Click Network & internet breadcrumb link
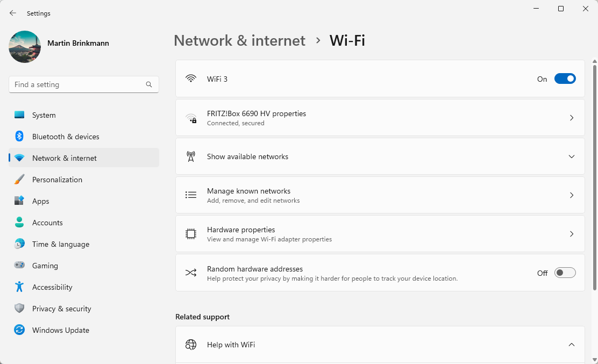This screenshot has height=364, width=598. [x=239, y=41]
